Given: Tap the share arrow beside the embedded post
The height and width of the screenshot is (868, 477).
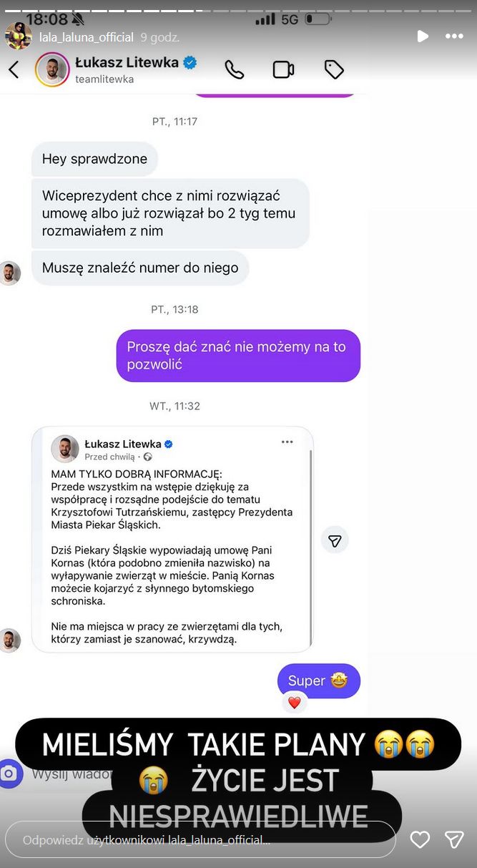Looking at the screenshot, I should pos(335,540).
